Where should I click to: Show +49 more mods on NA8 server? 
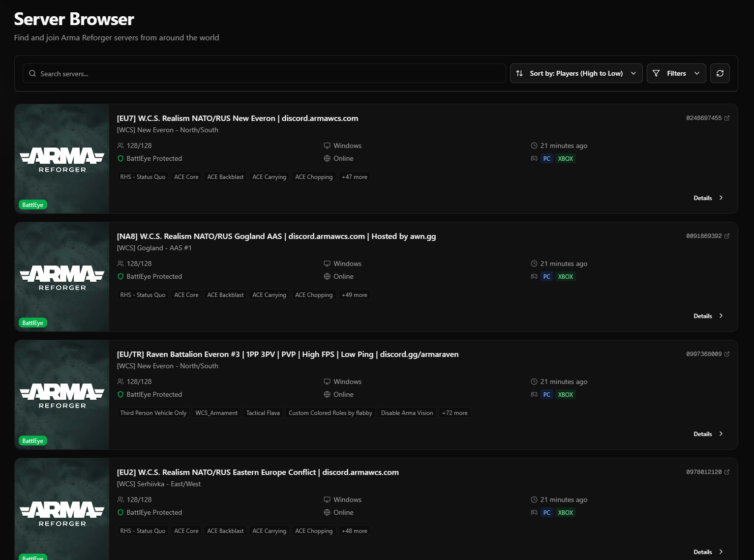click(x=354, y=295)
